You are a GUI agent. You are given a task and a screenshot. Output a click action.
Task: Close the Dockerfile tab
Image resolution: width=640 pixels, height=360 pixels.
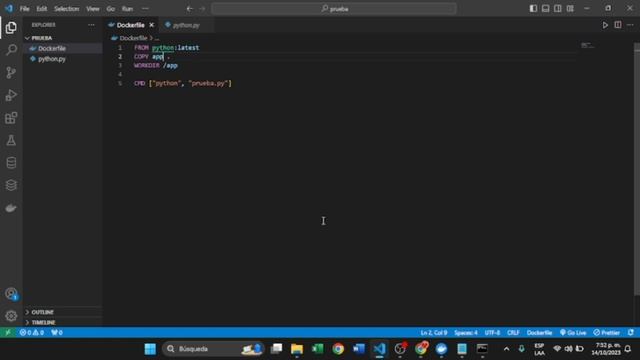[x=151, y=25]
